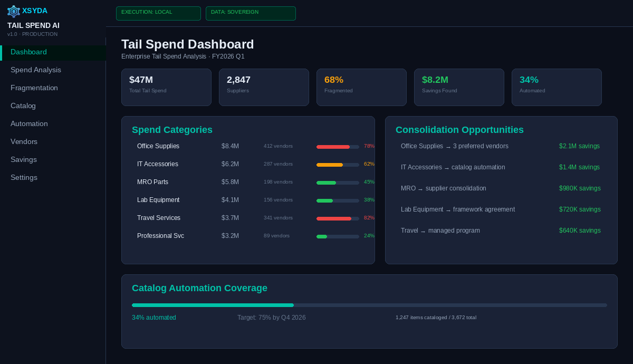Navigate to the Catalog section
Viewport: 633px width, 364px height.
tap(23, 106)
